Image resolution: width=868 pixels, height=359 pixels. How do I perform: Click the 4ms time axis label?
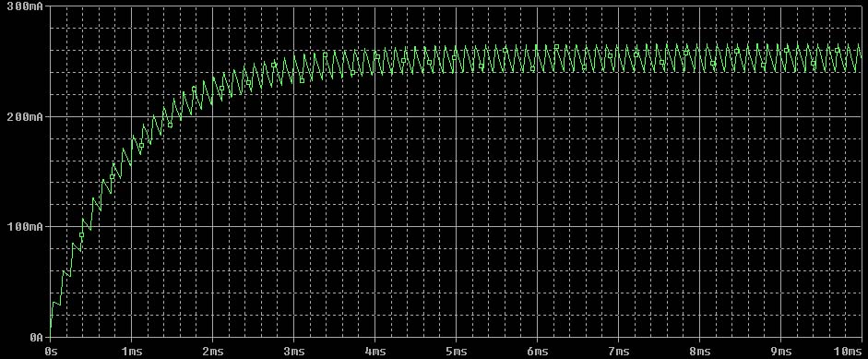tap(375, 352)
